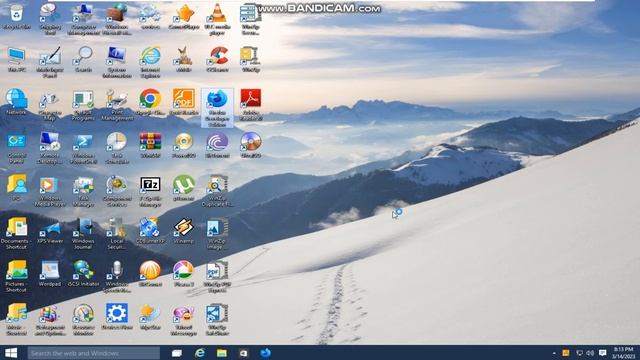This screenshot has width=640, height=360.
Task: Launch Google Chrome desktop shortcut
Action: point(150,102)
